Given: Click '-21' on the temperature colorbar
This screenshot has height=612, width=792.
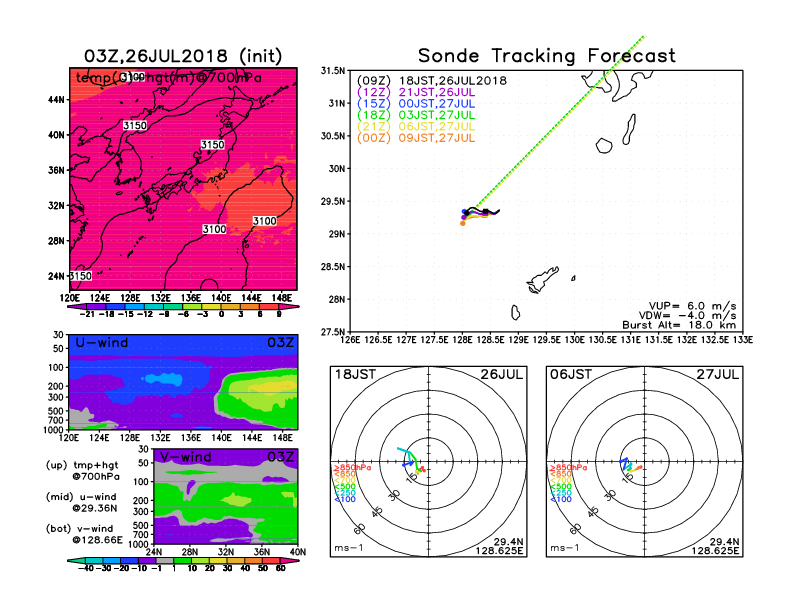Looking at the screenshot, I should click(x=87, y=314).
